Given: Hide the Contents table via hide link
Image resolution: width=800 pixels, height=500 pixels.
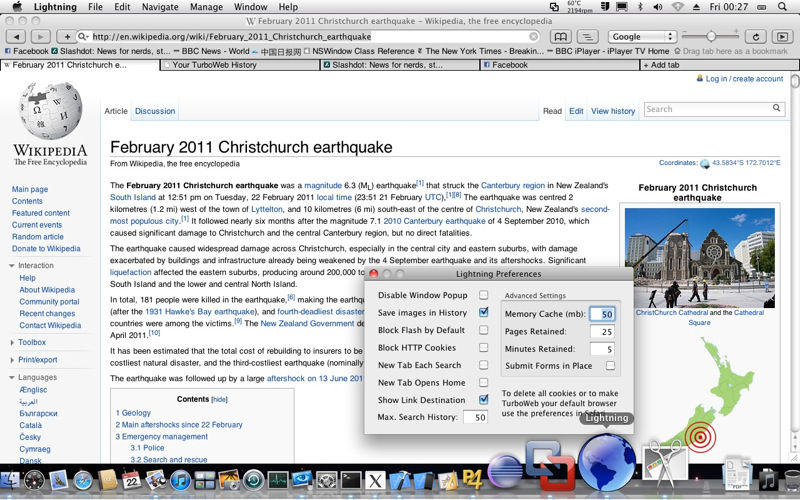Looking at the screenshot, I should pyautogui.click(x=219, y=399).
